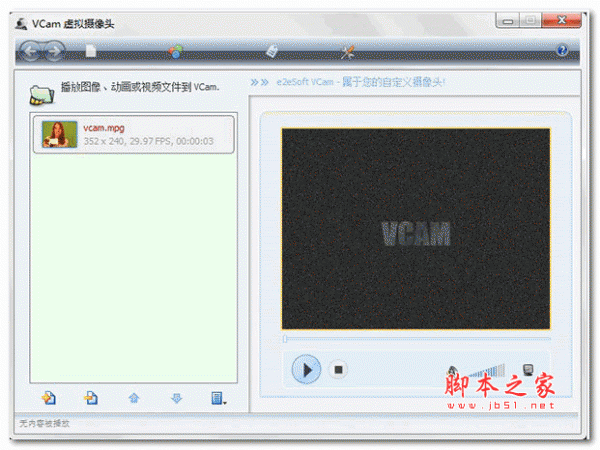This screenshot has width=600, height=450.
Task: Click the 352 x 240 file info text
Action: [148, 141]
